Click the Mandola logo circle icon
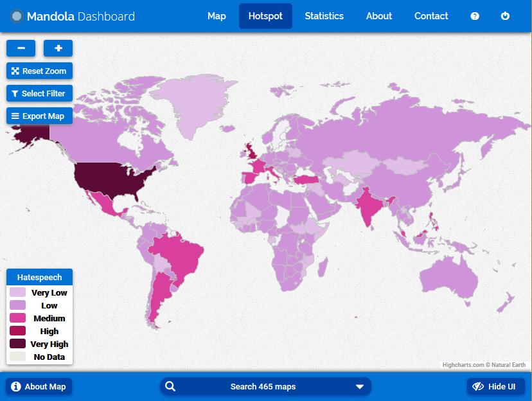This screenshot has width=532, height=401. tap(16, 16)
